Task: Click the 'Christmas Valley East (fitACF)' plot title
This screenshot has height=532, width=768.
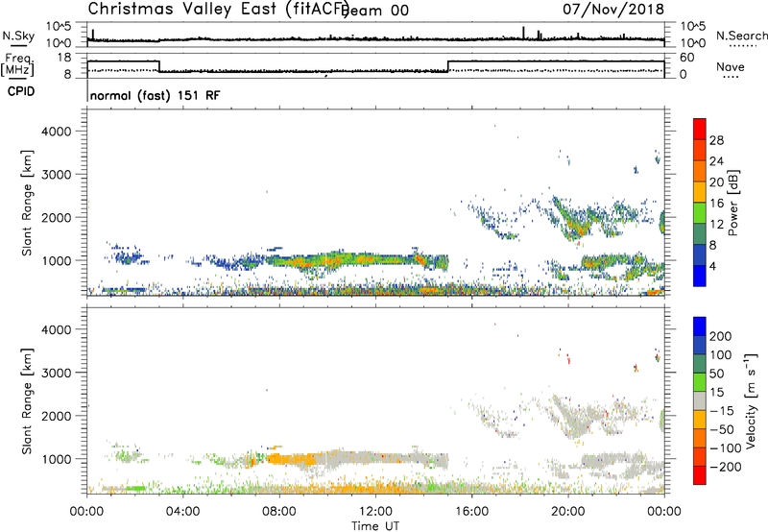Action: tap(219, 9)
